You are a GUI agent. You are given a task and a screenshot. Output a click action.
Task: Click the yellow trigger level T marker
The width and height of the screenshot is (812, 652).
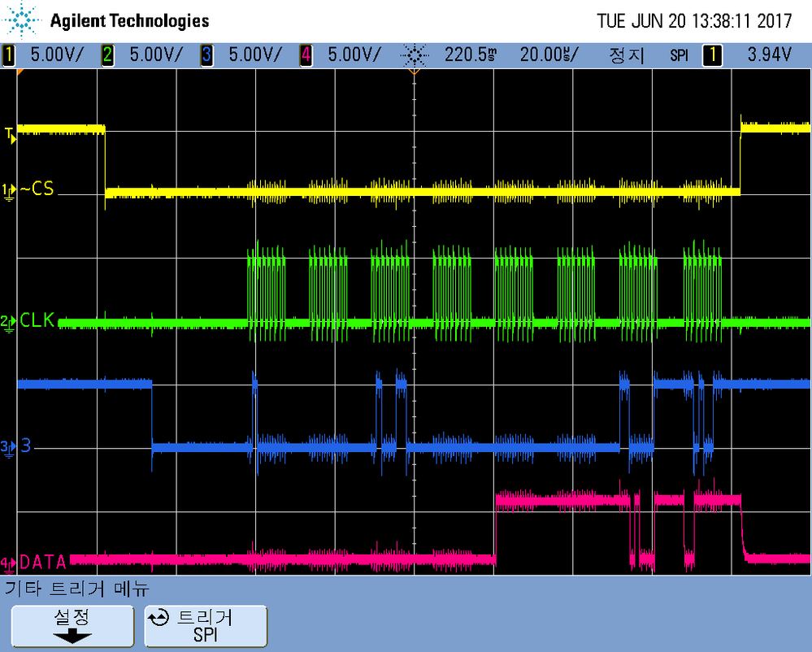[x=10, y=135]
